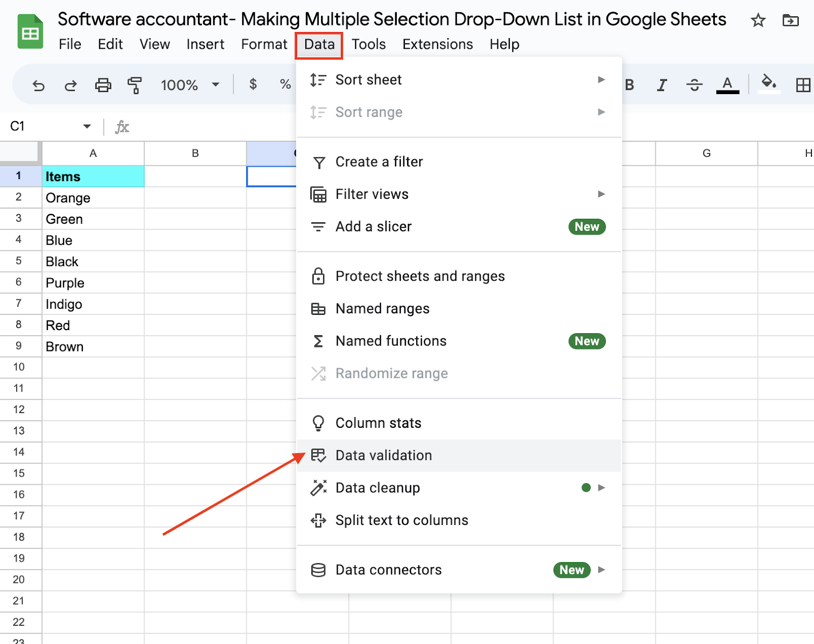
Task: Open the Borders tool
Action: point(803,85)
